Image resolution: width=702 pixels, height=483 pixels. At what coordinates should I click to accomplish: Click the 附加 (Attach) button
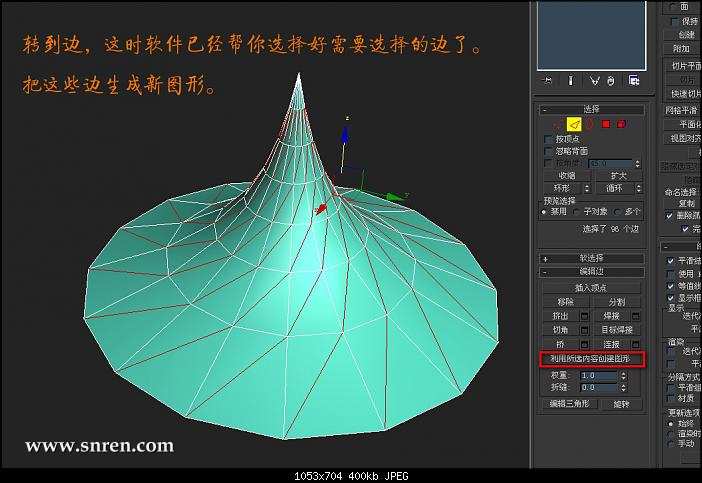click(681, 48)
